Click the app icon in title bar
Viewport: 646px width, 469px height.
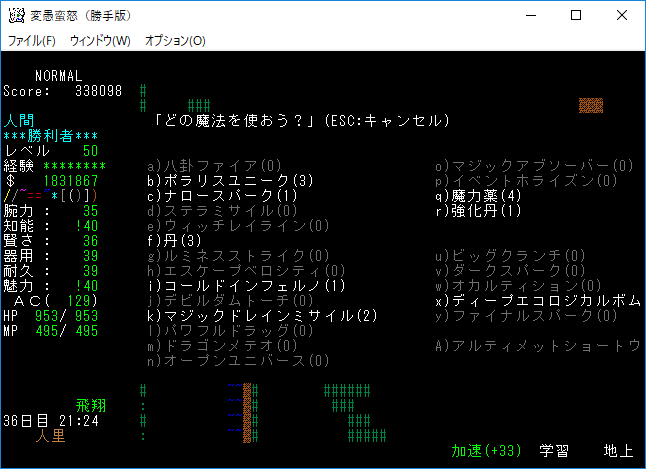[x=16, y=16]
